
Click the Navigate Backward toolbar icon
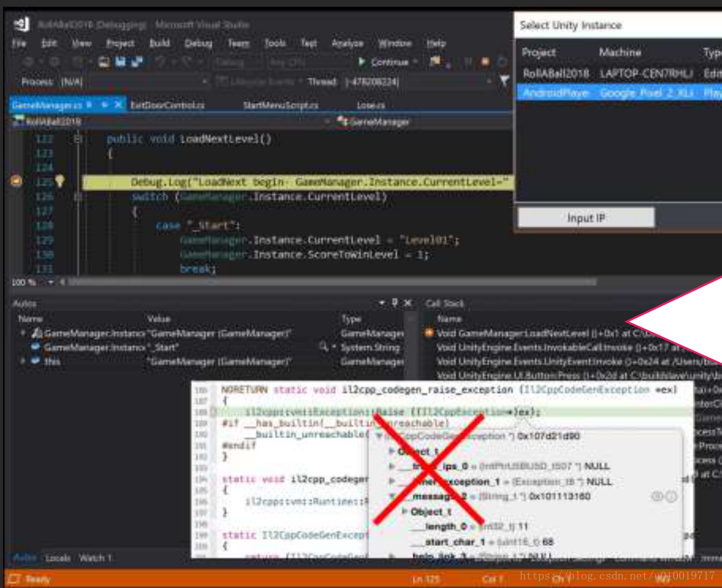pyautogui.click(x=29, y=62)
